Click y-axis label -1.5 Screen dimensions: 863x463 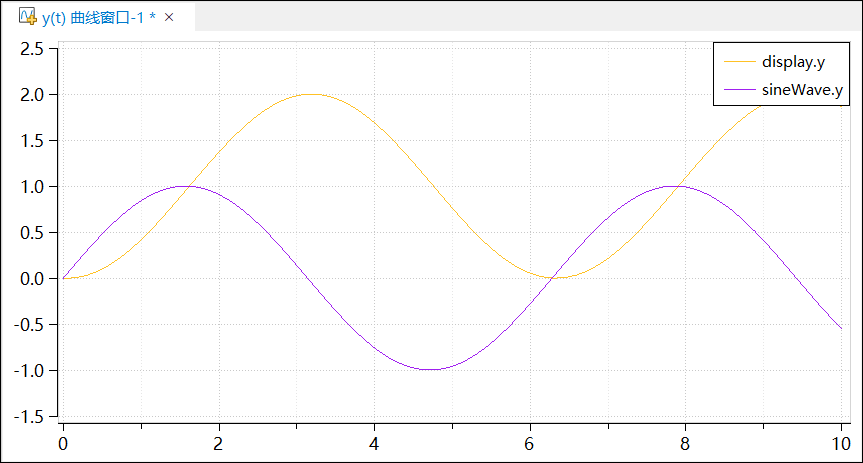[x=29, y=417]
